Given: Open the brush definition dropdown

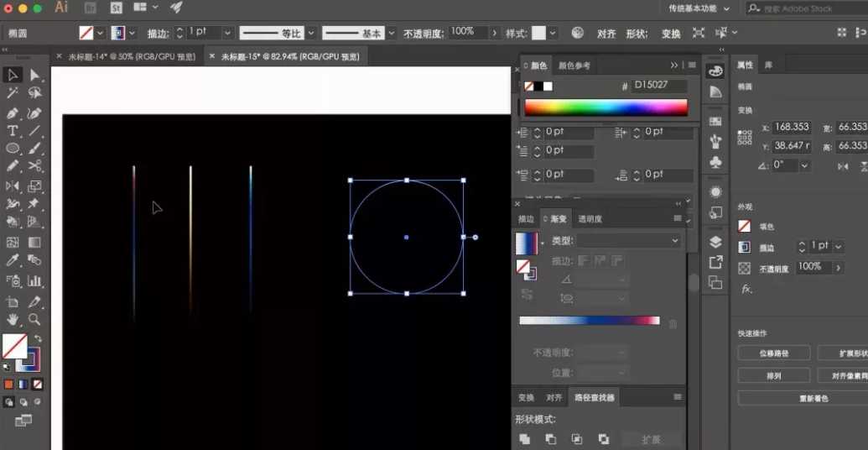Looking at the screenshot, I should 392,33.
